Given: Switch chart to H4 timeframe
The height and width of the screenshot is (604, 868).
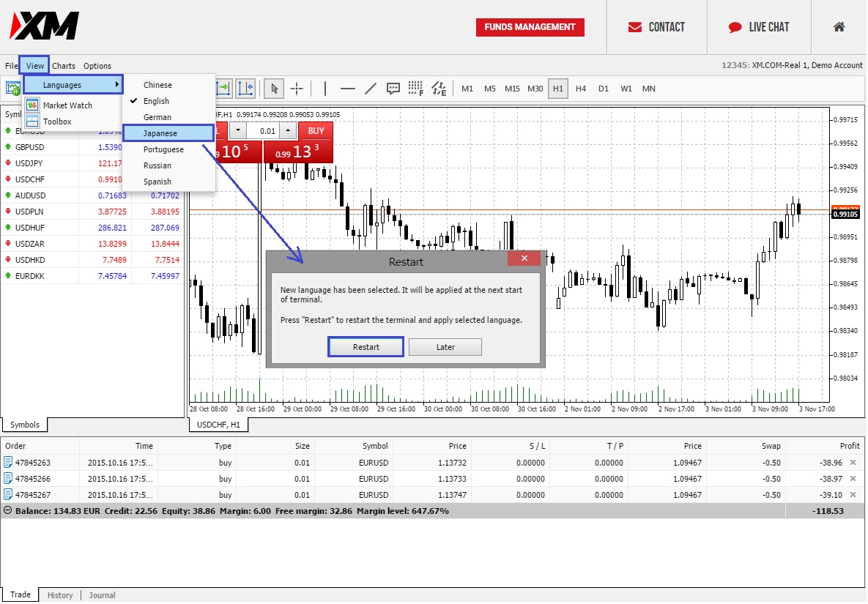Looking at the screenshot, I should tap(581, 89).
